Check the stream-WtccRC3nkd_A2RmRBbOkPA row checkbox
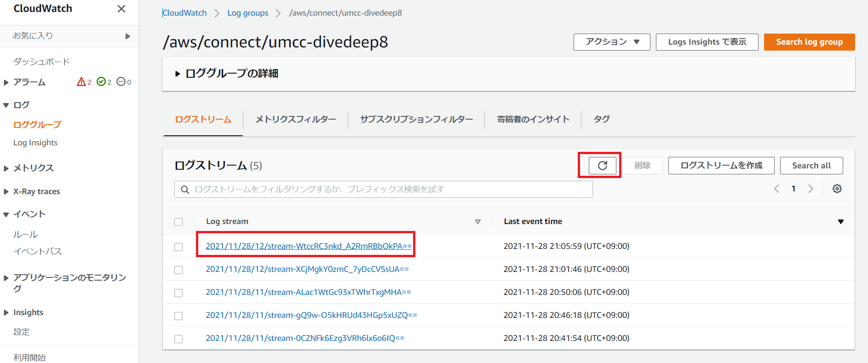The height and width of the screenshot is (363, 868). pos(178,247)
